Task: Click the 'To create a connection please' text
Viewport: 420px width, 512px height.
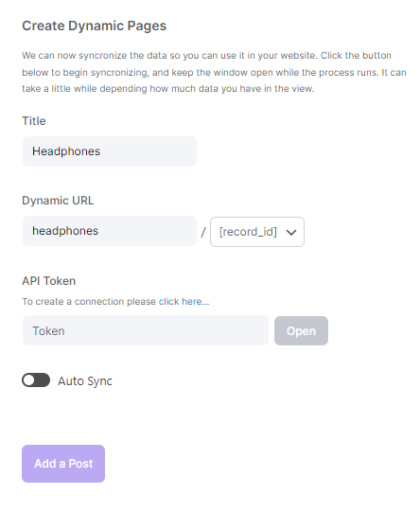Action: pyautogui.click(x=89, y=301)
